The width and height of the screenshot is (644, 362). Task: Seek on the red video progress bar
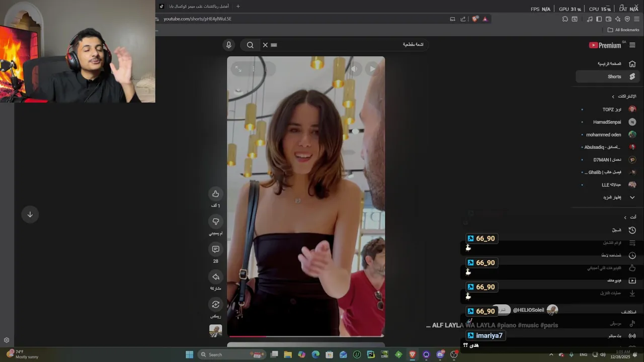click(x=306, y=336)
